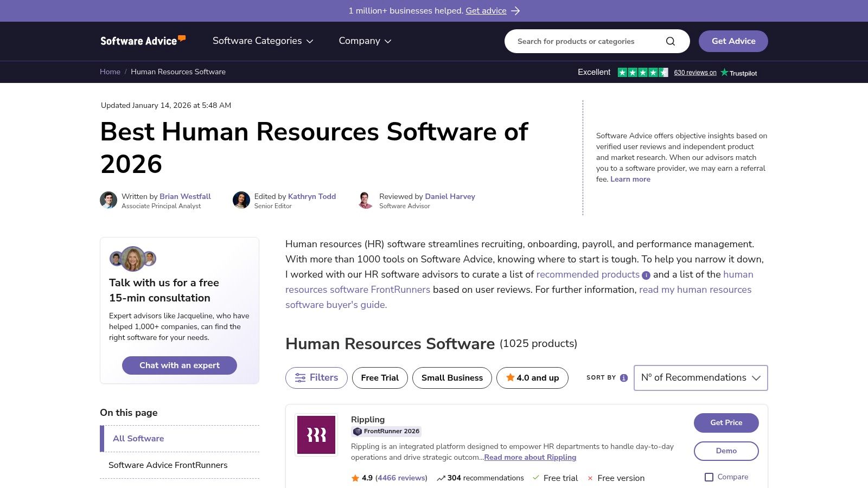Screen dimensions: 868x488
Task: Expand the Company menu
Action: 365,41
